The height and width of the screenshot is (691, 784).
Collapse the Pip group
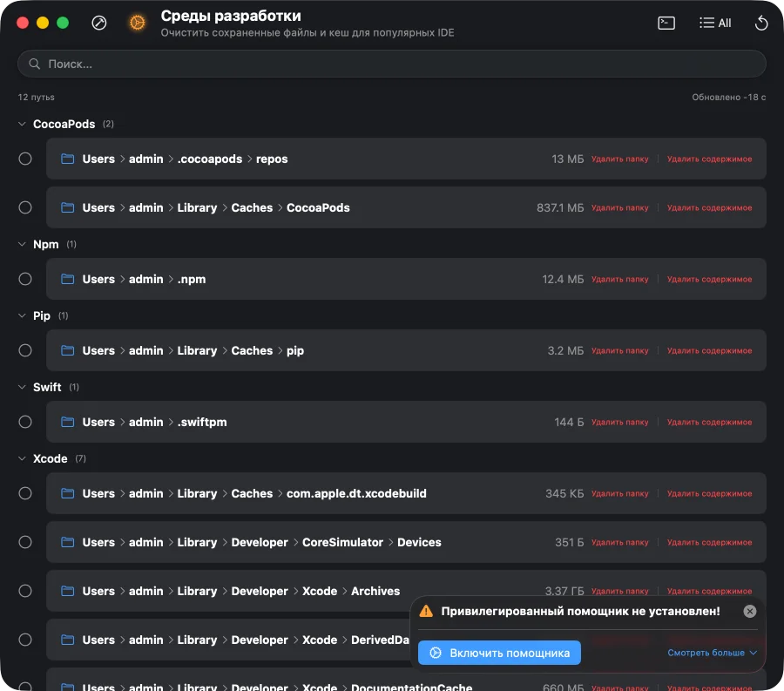pos(22,316)
